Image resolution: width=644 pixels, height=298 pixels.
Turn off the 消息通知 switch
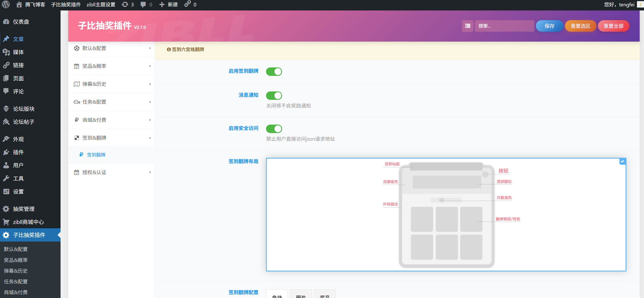point(274,96)
